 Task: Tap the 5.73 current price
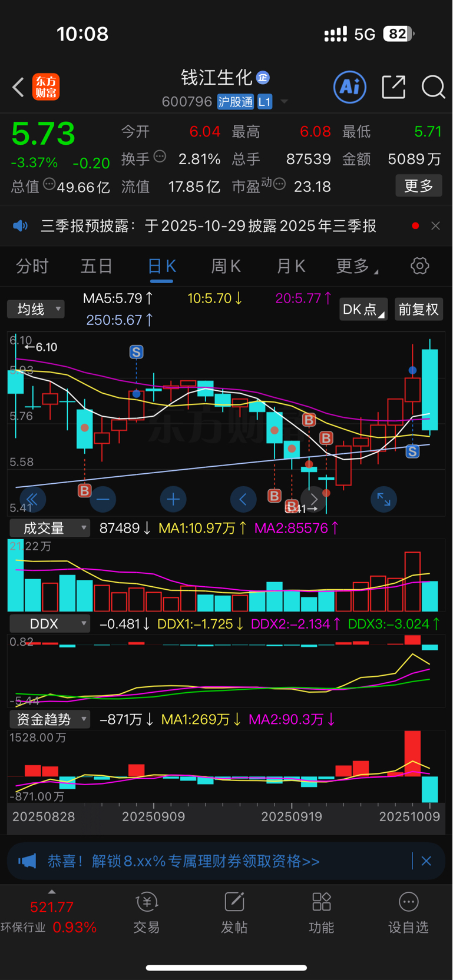coord(44,134)
